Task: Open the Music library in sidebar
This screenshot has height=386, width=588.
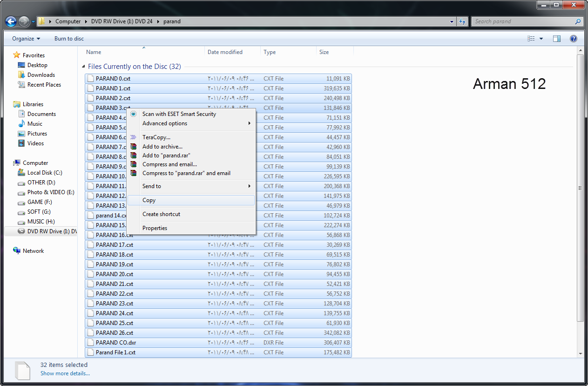Action: (34, 124)
